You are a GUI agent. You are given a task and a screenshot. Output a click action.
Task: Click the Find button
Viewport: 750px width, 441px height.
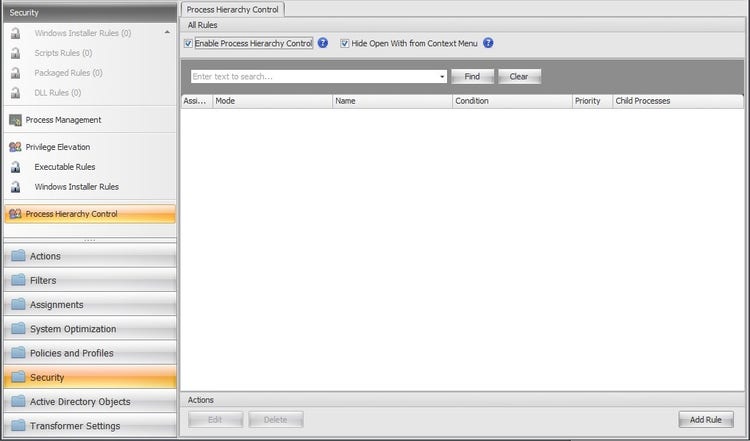pos(472,77)
